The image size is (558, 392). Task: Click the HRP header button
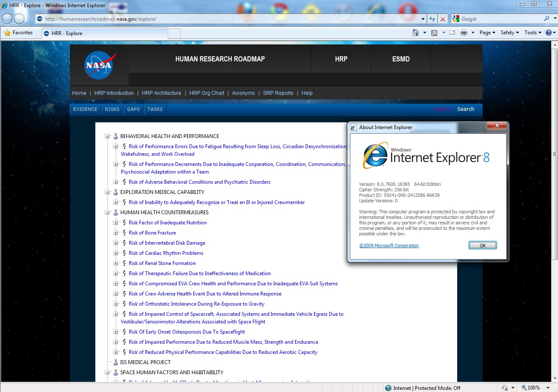coord(341,59)
